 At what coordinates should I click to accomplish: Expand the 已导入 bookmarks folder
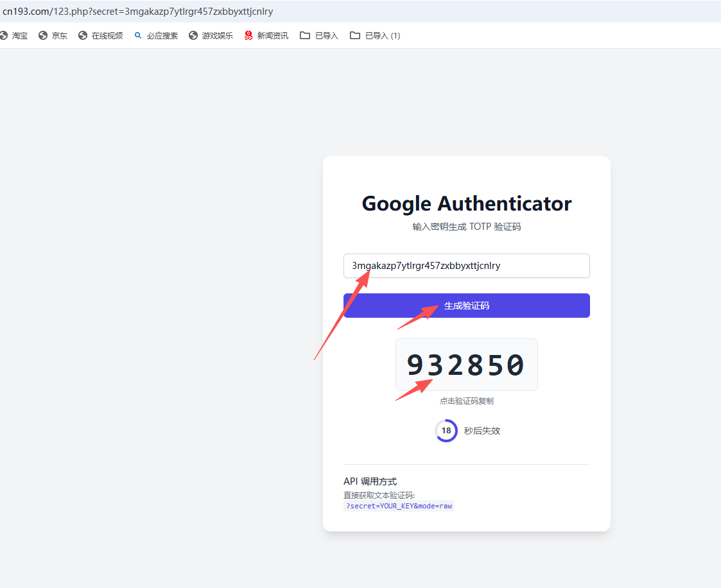point(304,36)
